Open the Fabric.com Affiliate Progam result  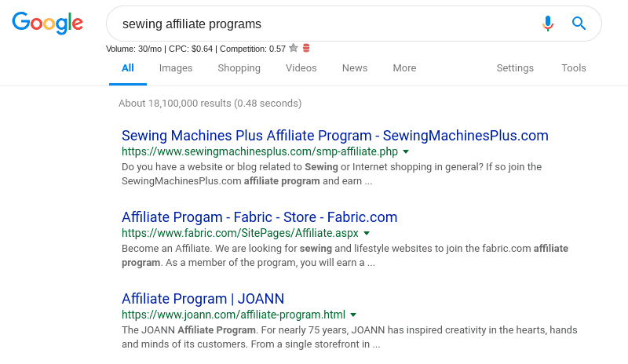point(260,217)
